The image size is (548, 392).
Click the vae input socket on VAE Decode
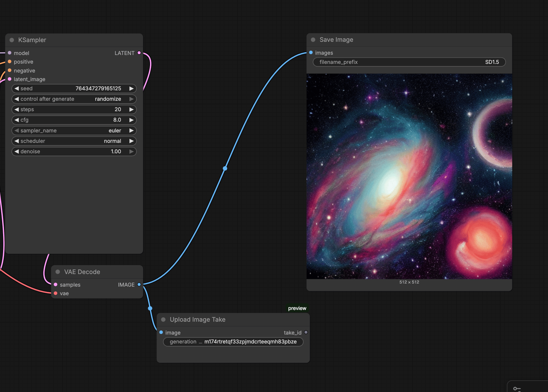56,293
